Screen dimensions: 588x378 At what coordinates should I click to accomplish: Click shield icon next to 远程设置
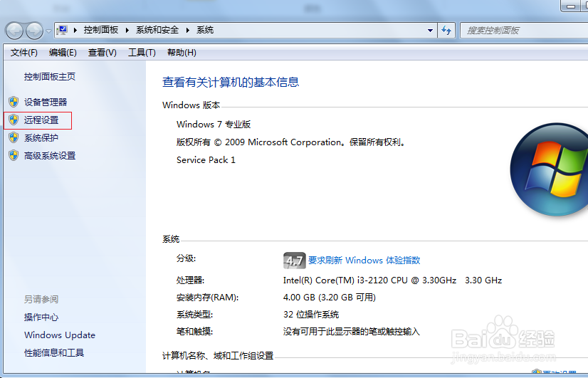point(14,120)
